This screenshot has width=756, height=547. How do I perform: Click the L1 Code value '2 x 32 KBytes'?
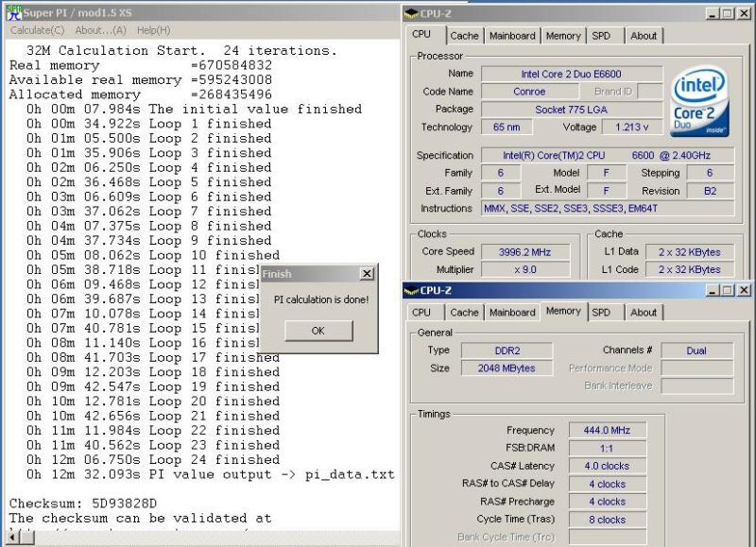pos(690,269)
